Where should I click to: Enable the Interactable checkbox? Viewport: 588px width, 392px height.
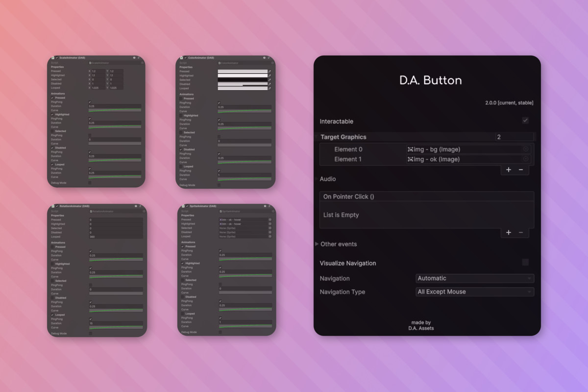[x=525, y=120]
